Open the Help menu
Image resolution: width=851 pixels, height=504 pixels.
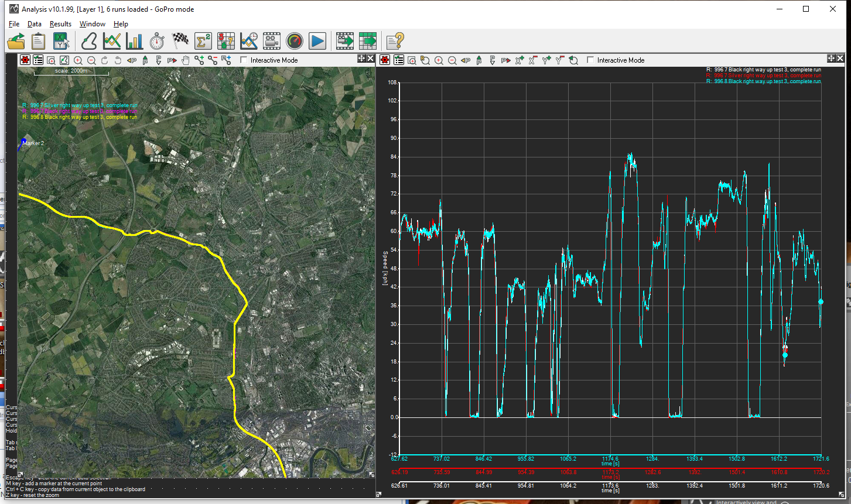pos(121,24)
